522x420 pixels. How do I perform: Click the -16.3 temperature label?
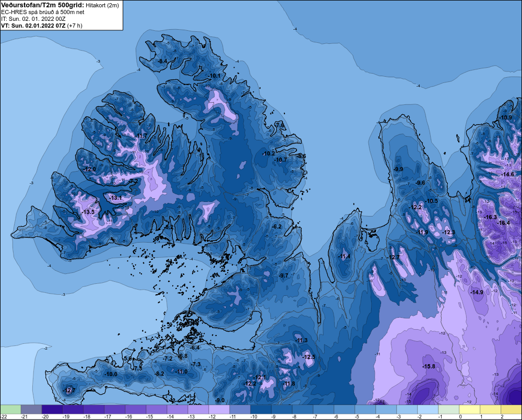tap(491, 218)
